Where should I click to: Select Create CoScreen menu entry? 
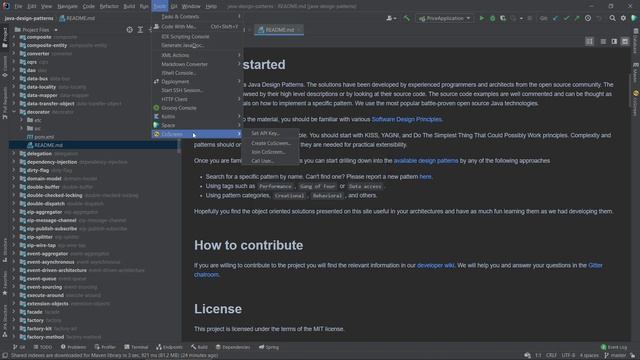(271, 143)
